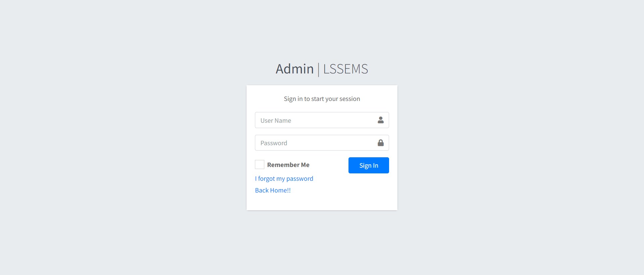Click the person icon in username field
644x275 pixels.
pyautogui.click(x=381, y=120)
